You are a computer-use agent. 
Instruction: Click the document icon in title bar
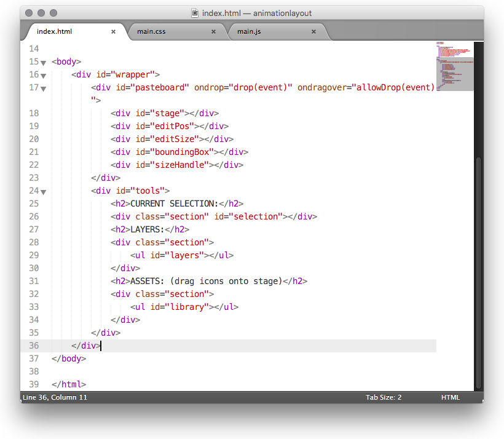195,13
